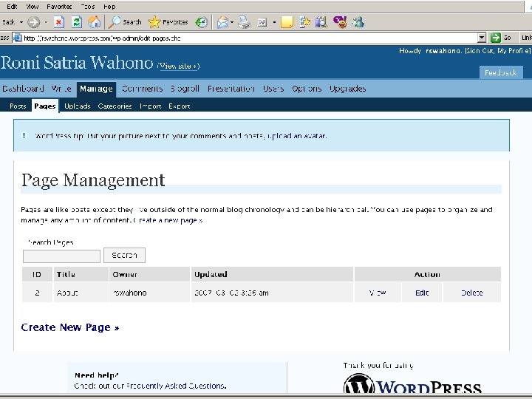Screen dimensions: 532x399
Task: Click the large Create New Page link
Action: [x=70, y=327]
